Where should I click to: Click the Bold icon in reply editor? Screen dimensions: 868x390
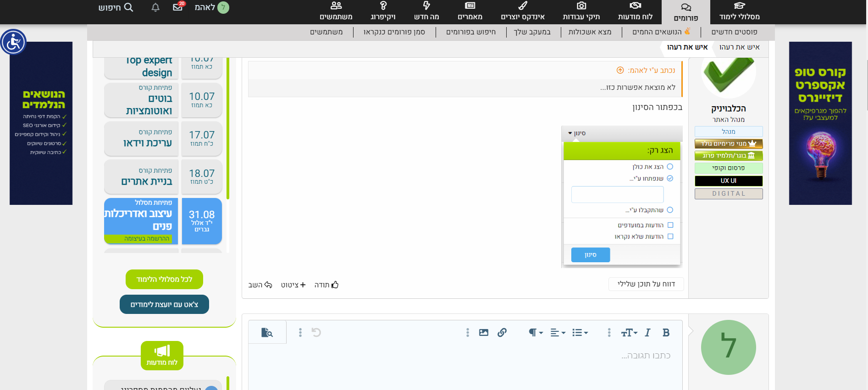point(666,333)
